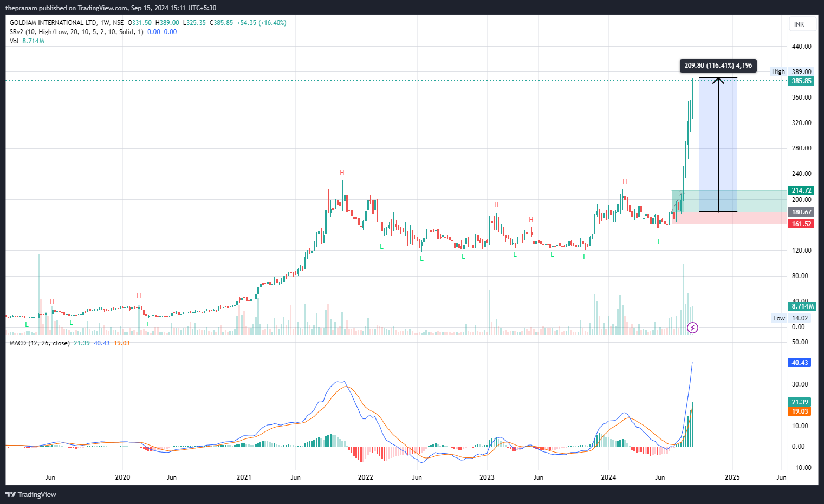Click the 8.714M volume axis label
This screenshot has height=504, width=824.
click(x=801, y=306)
